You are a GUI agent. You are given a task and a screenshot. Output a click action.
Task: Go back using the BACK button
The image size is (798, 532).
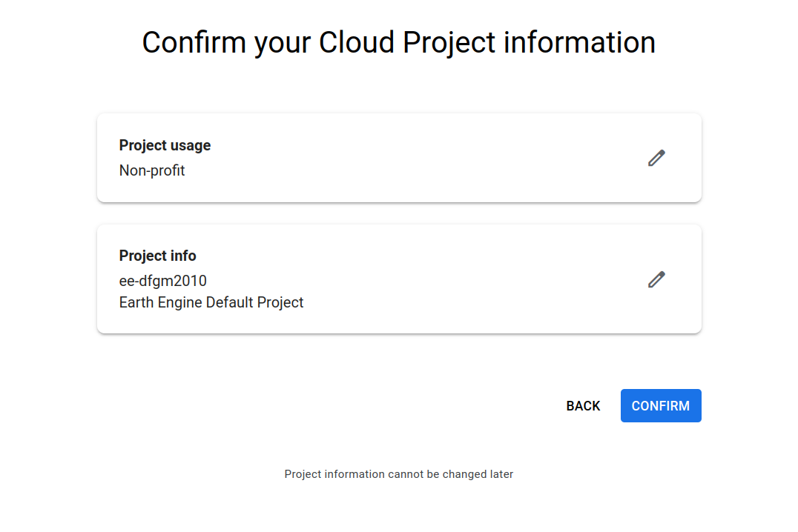583,406
